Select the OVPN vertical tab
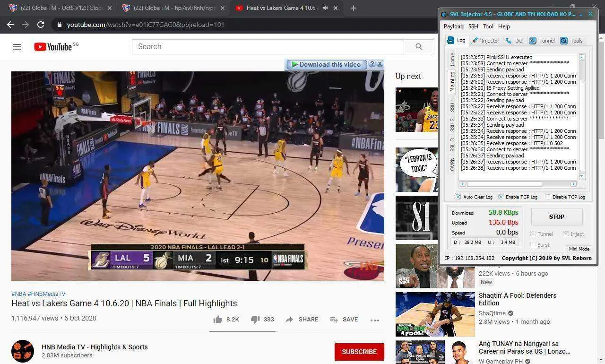Image resolution: width=605 pixels, height=364 pixels. [452, 165]
